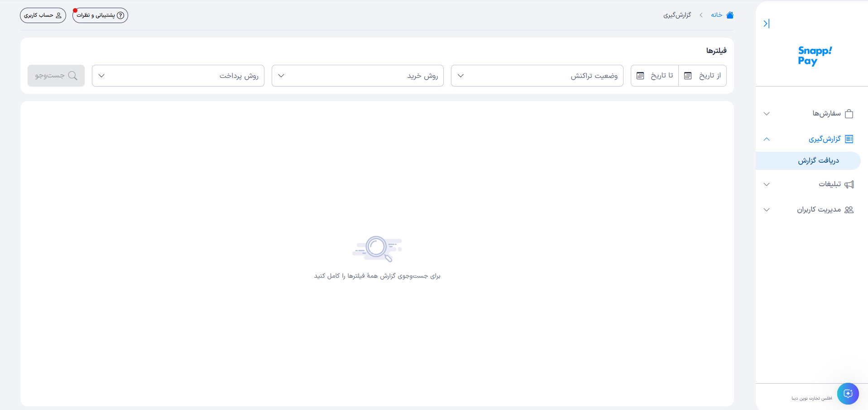Click the جست‌وجو search button

(56, 76)
